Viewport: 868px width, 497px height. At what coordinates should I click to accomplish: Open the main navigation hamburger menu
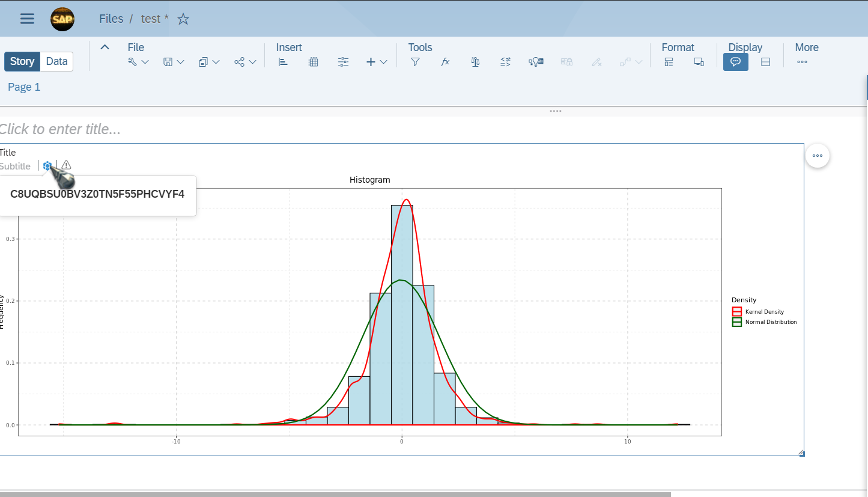[x=27, y=19]
